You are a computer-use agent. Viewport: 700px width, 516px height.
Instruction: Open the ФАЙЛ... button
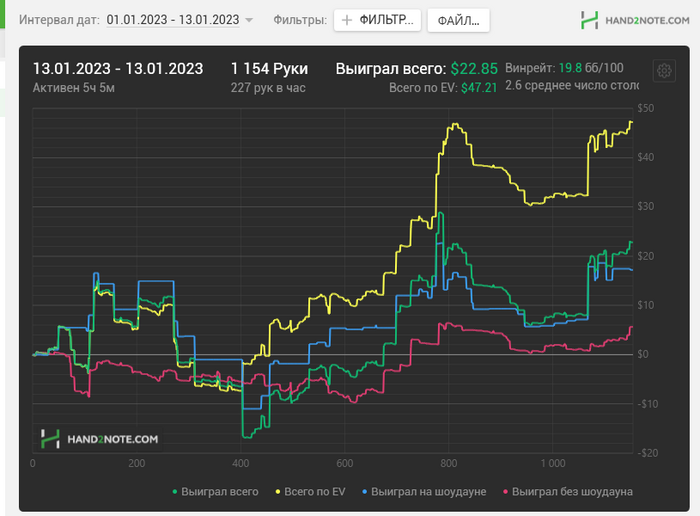click(458, 21)
